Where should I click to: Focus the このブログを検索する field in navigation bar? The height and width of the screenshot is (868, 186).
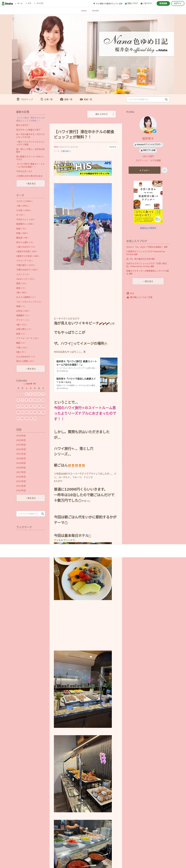click(145, 99)
